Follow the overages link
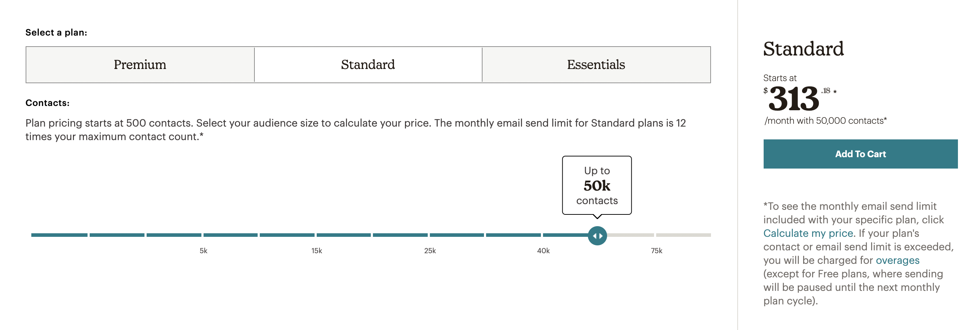 click(x=897, y=260)
